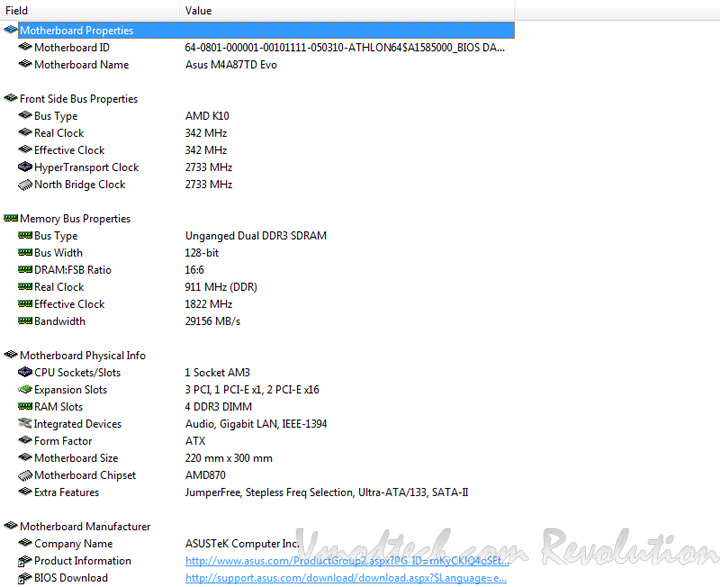Click the HyperTransport Clock chip icon
The height and width of the screenshot is (587, 720).
tap(25, 167)
